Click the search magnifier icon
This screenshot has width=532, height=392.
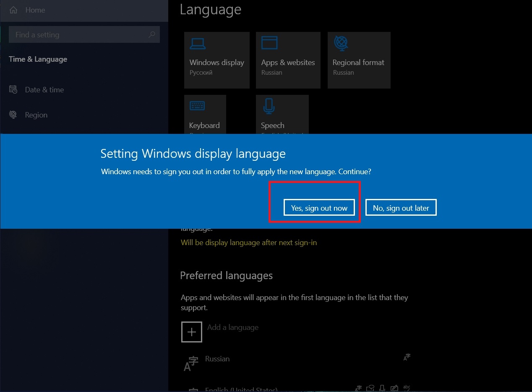point(152,34)
